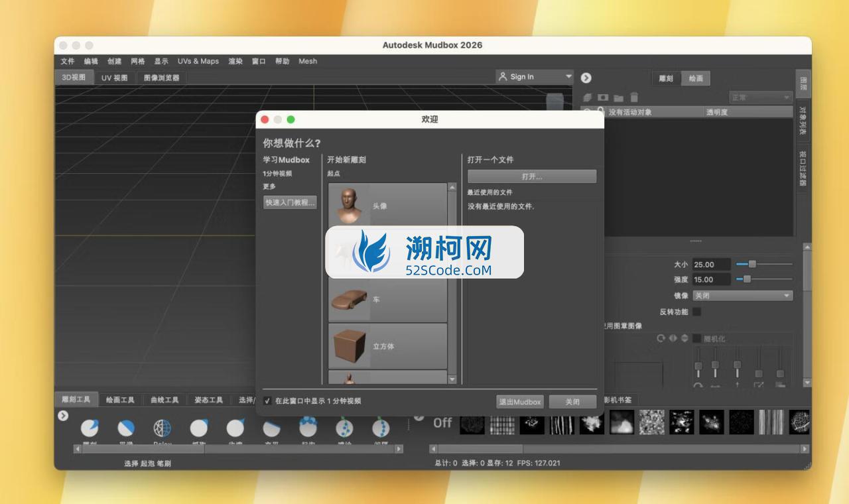The image size is (849, 504).
Task: Select the Cube (立方体) starting mesh
Action: [388, 346]
